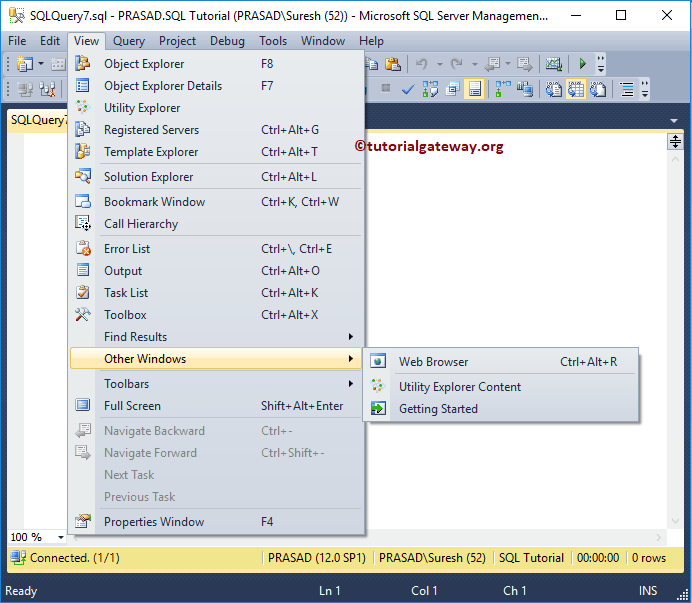
Task: Click the Template Explorer icon
Action: [83, 151]
